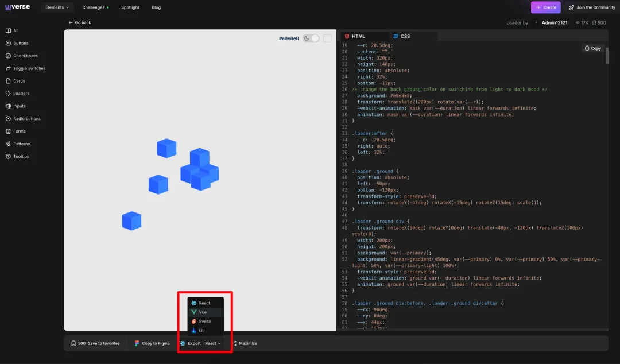Click the Figma logo icon
620x364 pixels.
[x=137, y=343]
